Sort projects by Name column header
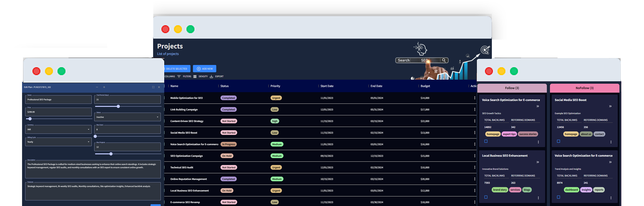The width and height of the screenshot is (644, 206). tap(174, 86)
